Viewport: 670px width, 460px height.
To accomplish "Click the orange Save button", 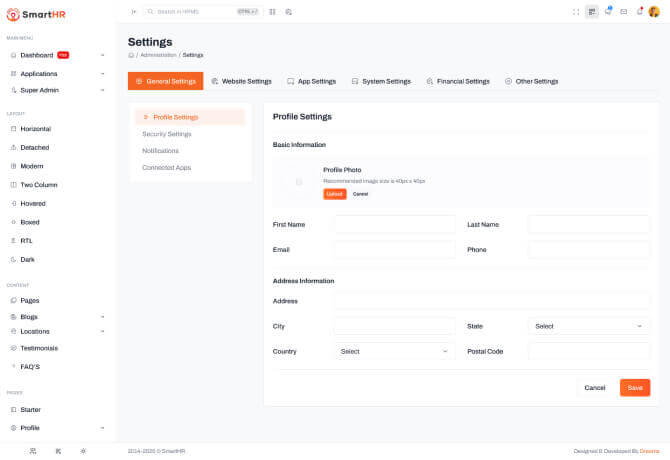I will 634,387.
